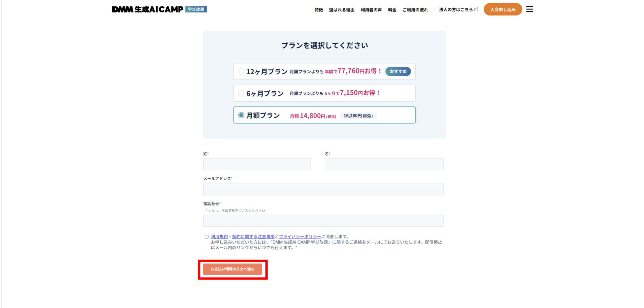Focus the メールアドレス input field
644x308 pixels.
323,189
